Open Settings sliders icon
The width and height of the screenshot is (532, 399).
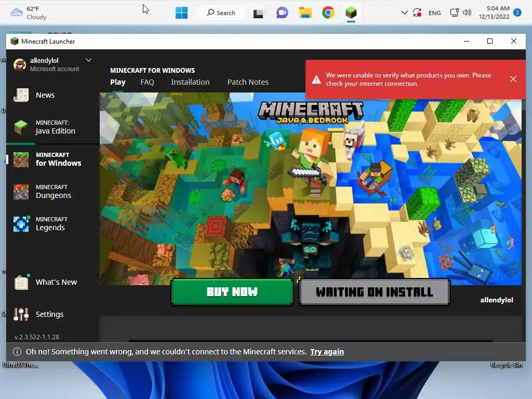click(x=21, y=314)
